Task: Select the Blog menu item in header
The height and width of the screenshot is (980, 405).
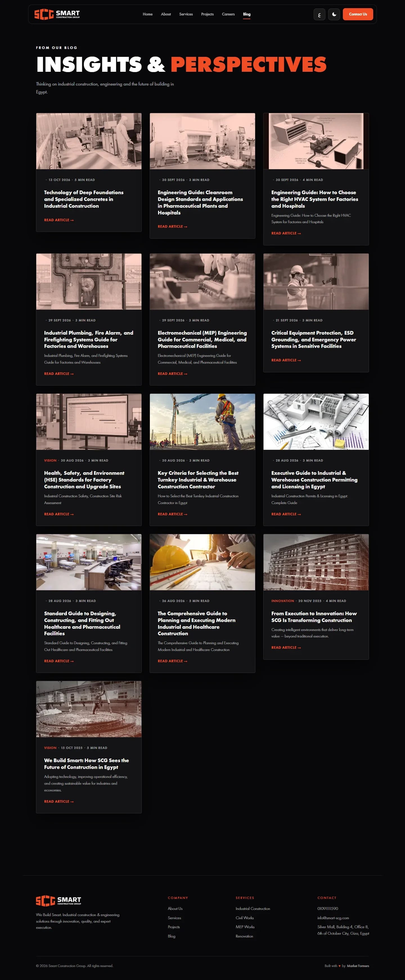Action: point(247,14)
